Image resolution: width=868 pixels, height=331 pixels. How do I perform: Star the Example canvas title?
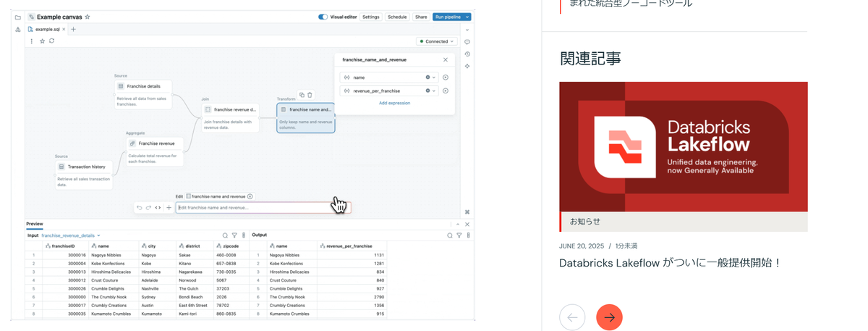click(88, 17)
